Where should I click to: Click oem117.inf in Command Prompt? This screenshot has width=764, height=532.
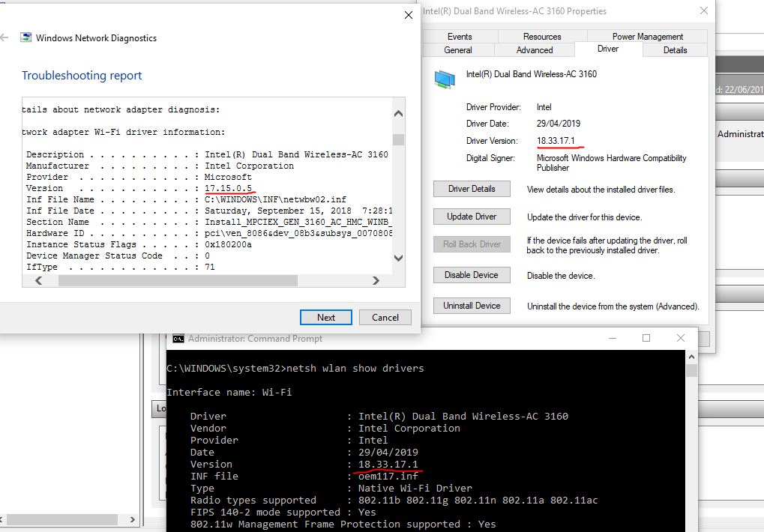coord(388,476)
